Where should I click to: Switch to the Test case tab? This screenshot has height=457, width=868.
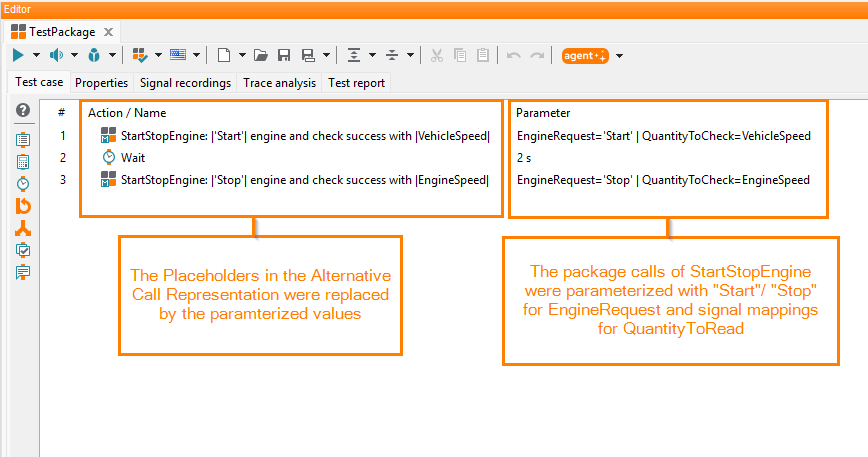coord(39,82)
